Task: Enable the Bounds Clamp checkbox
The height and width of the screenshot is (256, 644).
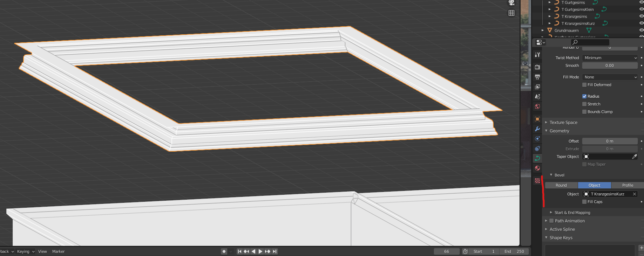Action: (584, 112)
